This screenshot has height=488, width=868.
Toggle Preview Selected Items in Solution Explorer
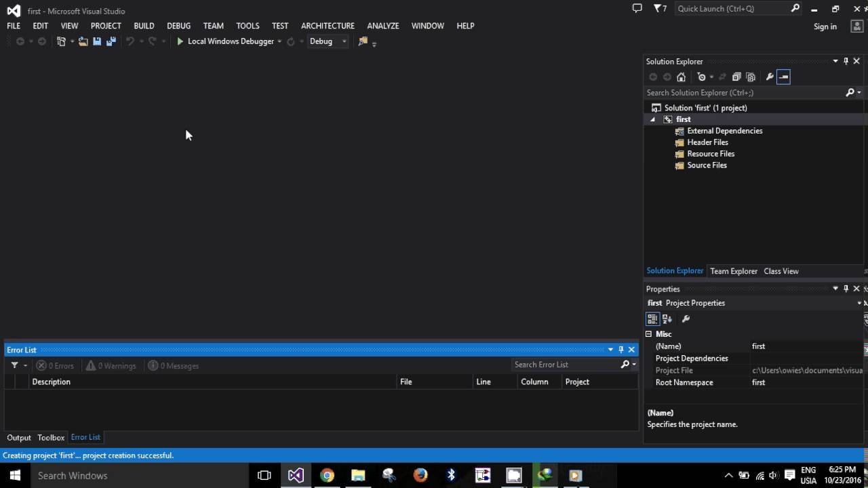point(784,77)
